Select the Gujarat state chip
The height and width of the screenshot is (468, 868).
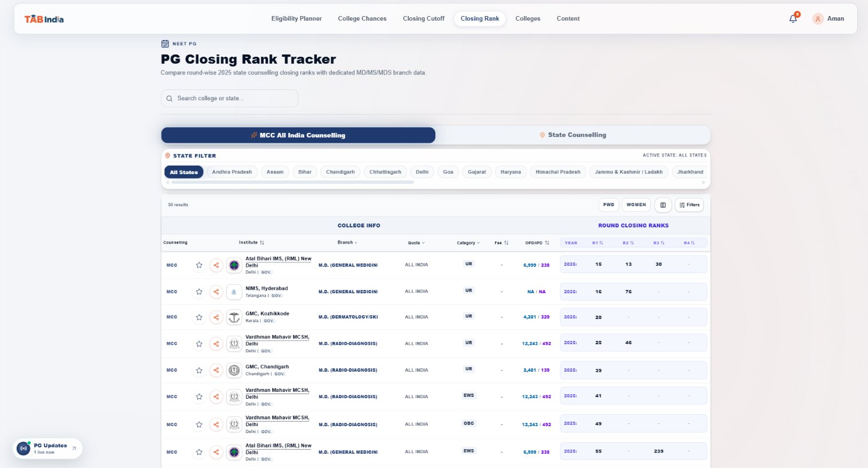tap(477, 172)
